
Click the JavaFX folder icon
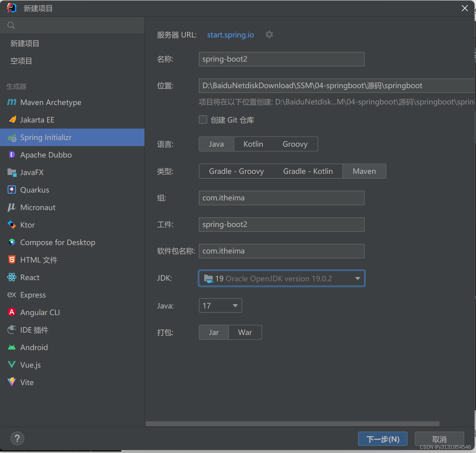pos(12,172)
